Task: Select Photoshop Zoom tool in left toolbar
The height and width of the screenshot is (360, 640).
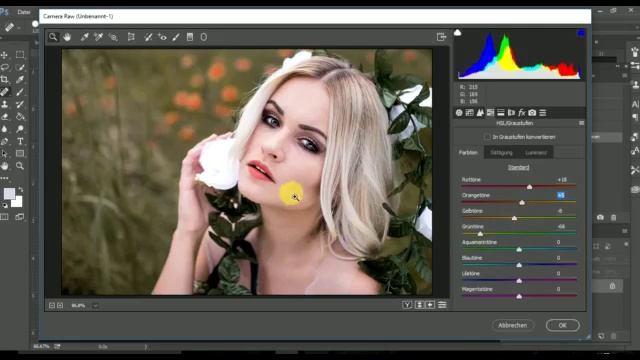Action: click(x=20, y=166)
